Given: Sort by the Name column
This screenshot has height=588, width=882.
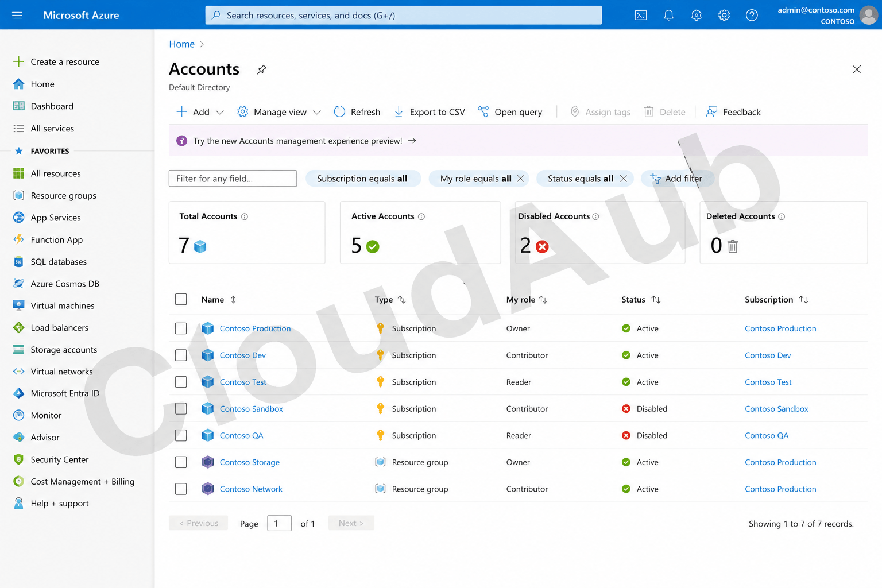Looking at the screenshot, I should 219,300.
